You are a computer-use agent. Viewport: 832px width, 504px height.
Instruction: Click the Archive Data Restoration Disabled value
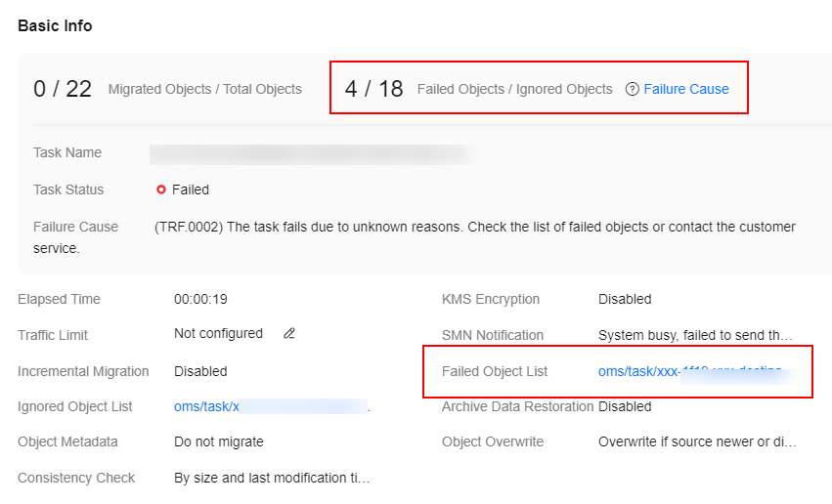pos(625,406)
